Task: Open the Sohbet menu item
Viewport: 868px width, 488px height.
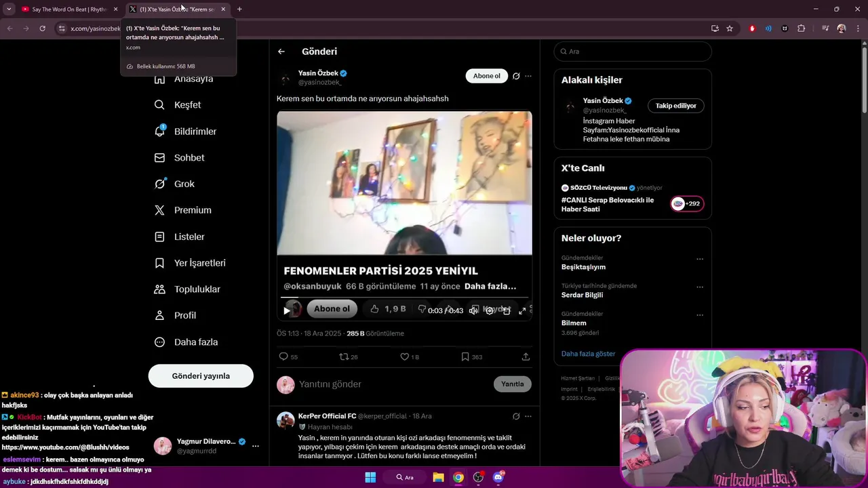Action: (x=180, y=157)
